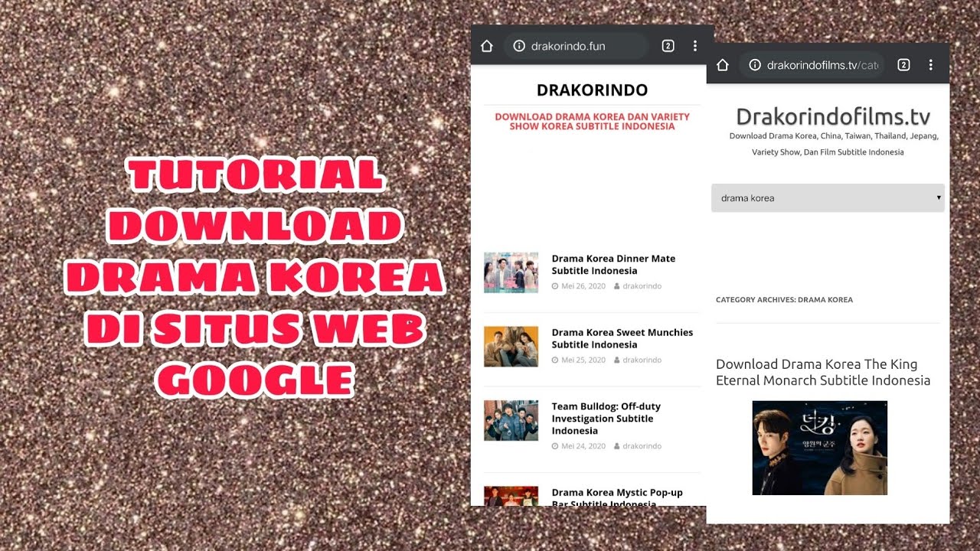The width and height of the screenshot is (980, 551).
Task: Open Drama Korea Dinner Mate post
Action: [x=613, y=265]
